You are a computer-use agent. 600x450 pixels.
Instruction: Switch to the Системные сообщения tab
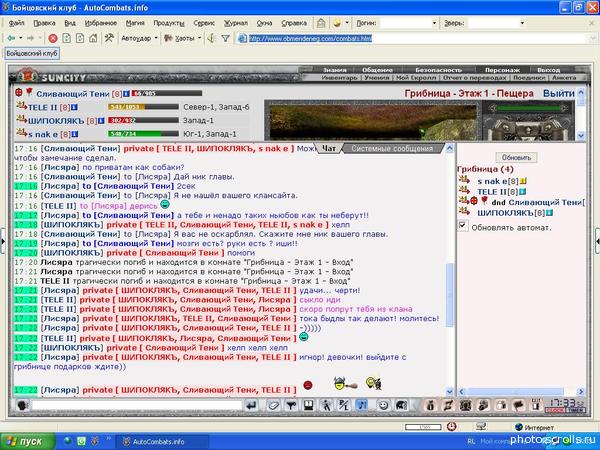click(x=392, y=148)
